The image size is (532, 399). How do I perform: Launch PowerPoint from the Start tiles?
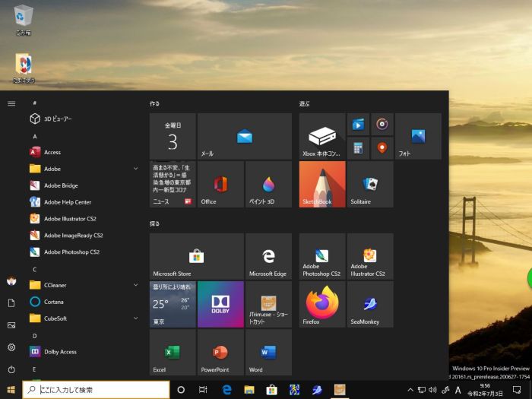click(220, 353)
